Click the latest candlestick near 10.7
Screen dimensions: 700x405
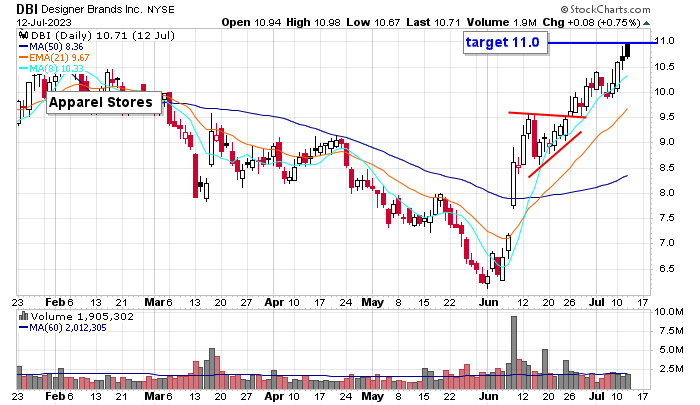click(628, 50)
